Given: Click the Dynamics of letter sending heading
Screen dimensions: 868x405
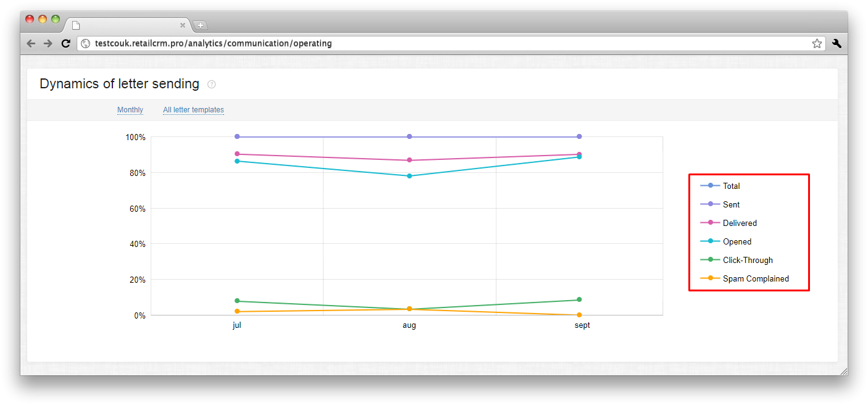Looking at the screenshot, I should pos(119,84).
